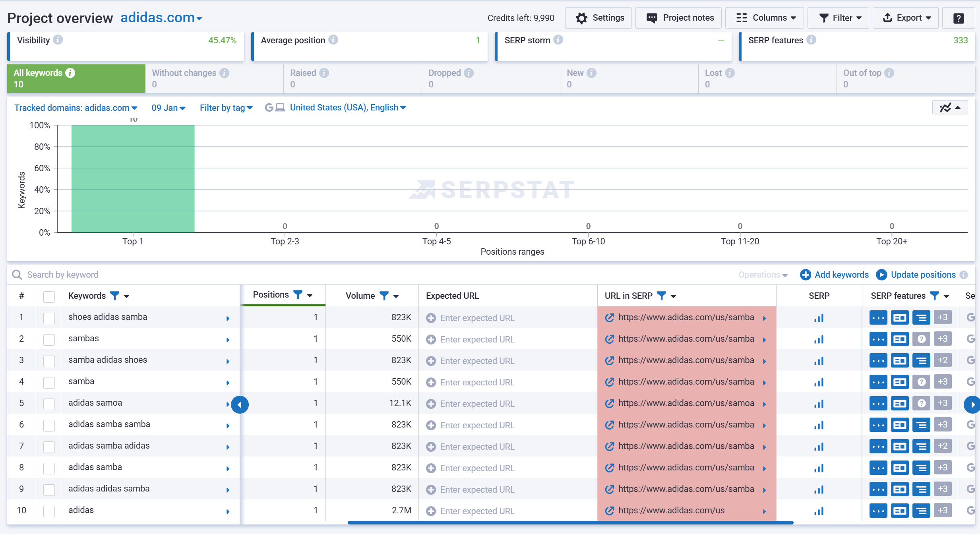
Task: Click the help question mark icon
Action: 958,18
